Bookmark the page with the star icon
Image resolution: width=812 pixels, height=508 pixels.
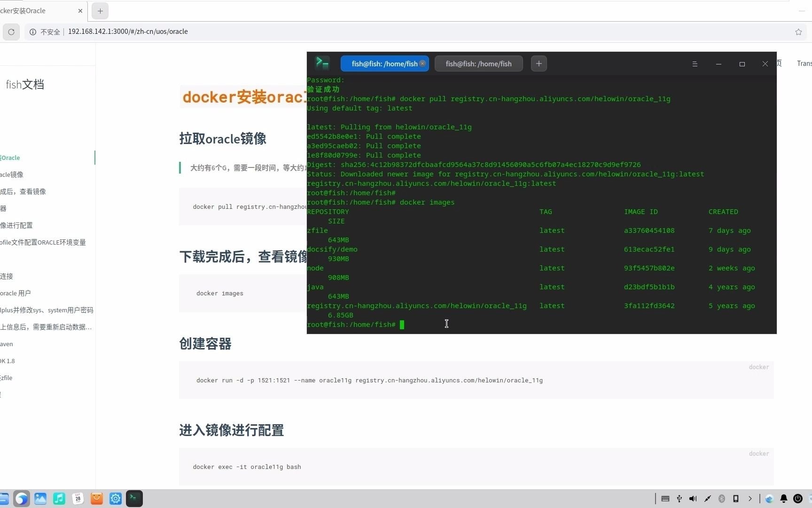[x=798, y=32]
